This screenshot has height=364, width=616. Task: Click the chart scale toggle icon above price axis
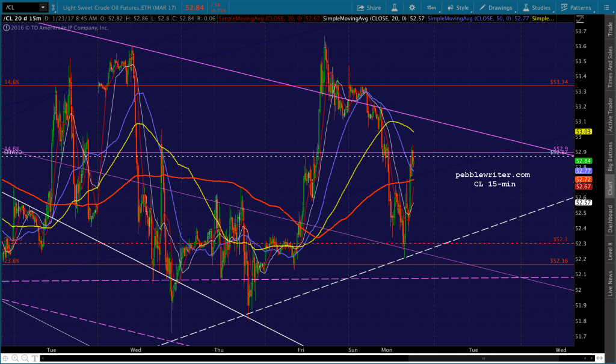point(580,19)
